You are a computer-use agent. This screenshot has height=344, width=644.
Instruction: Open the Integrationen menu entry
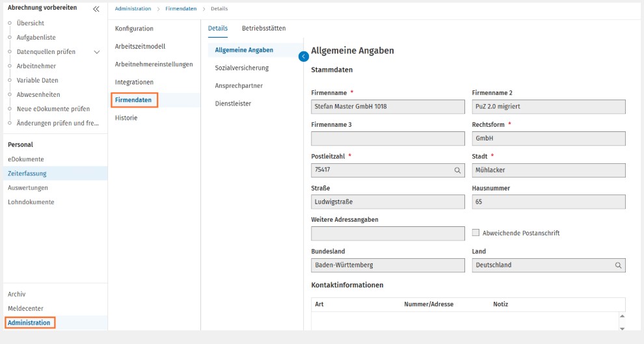[x=134, y=82]
